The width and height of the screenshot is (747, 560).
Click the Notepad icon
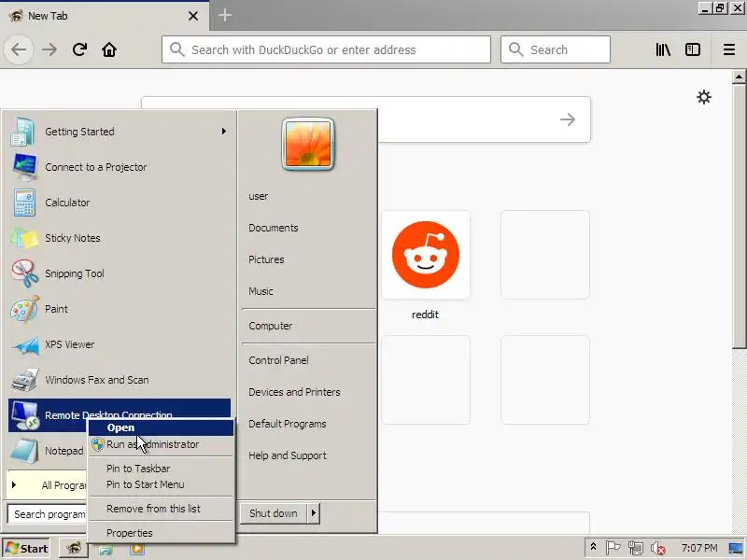(24, 451)
